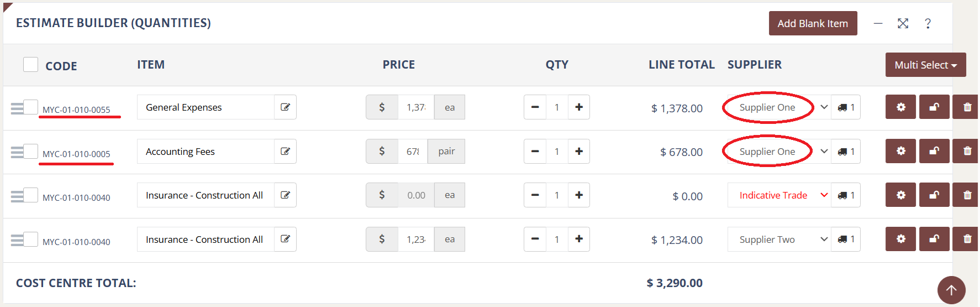Viewport: 980px width, 307px height.
Task: Click scroll-to-top arrow circle button
Action: pyautogui.click(x=951, y=290)
